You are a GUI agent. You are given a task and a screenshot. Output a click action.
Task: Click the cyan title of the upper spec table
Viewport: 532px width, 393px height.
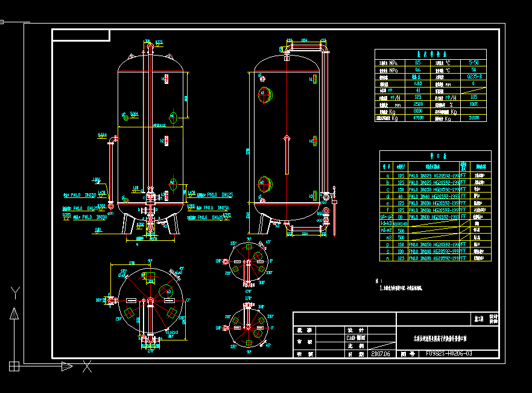432,54
